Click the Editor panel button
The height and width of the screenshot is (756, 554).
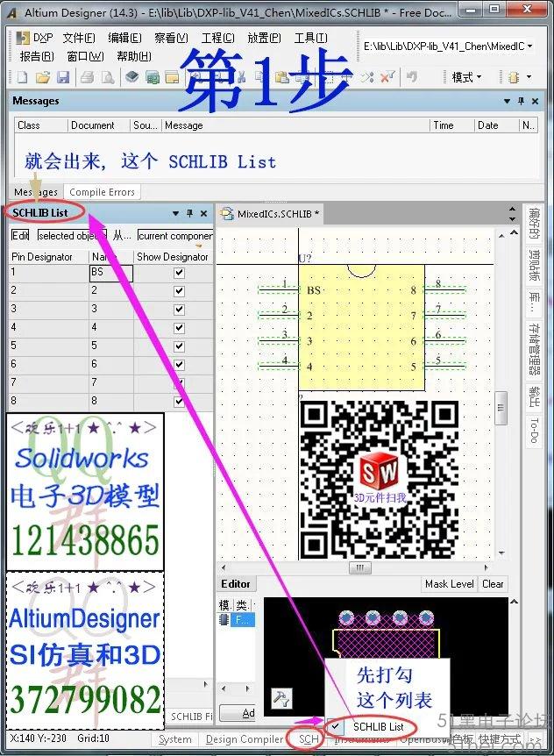coord(236,584)
